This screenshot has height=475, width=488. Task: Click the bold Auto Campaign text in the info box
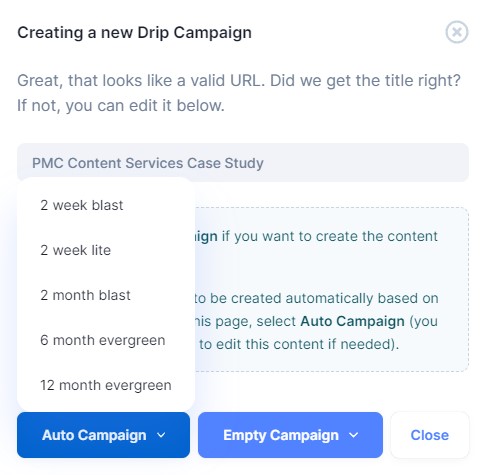click(x=352, y=321)
